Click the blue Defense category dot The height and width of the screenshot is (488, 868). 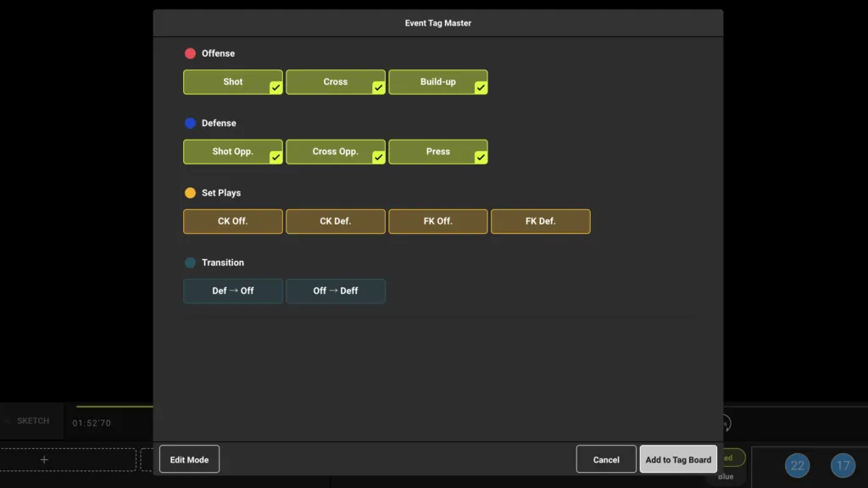pyautogui.click(x=190, y=124)
